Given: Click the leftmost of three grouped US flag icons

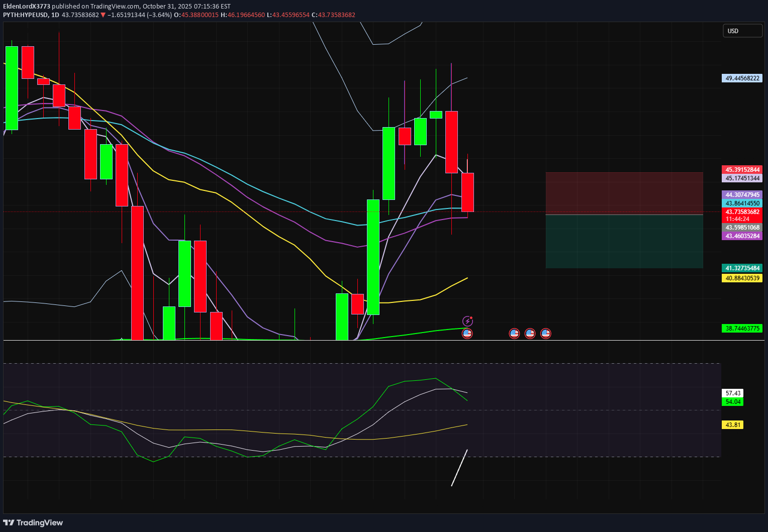Looking at the screenshot, I should coord(514,333).
